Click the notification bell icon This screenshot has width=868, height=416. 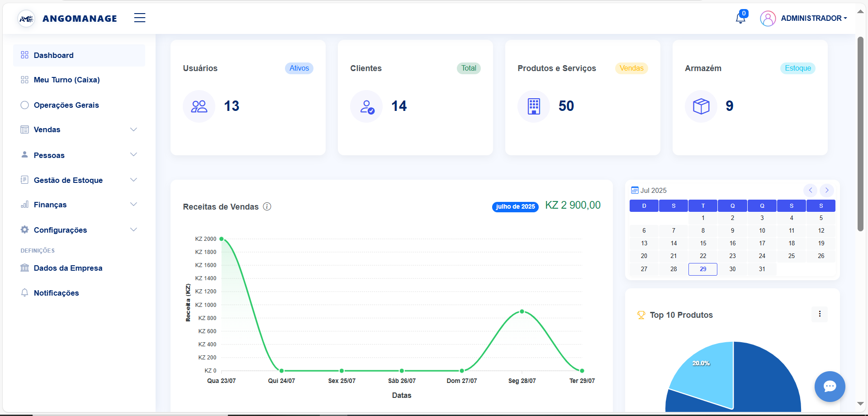pyautogui.click(x=740, y=18)
